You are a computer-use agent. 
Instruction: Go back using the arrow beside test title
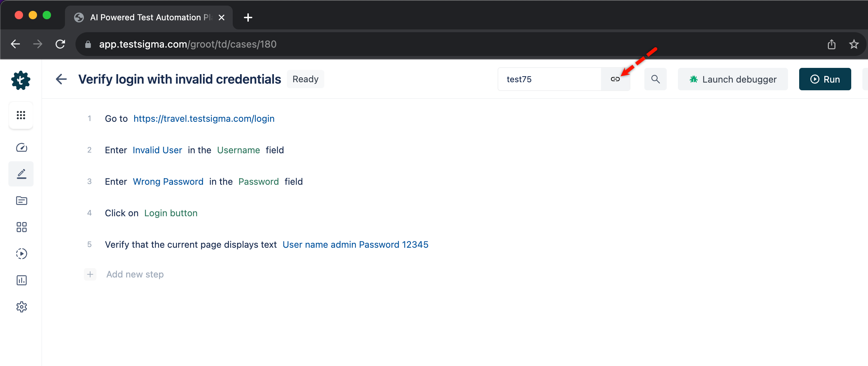pyautogui.click(x=62, y=79)
